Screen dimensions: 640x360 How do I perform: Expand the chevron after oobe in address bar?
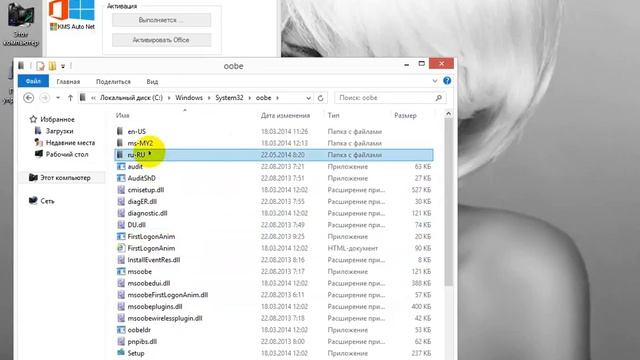(278, 98)
